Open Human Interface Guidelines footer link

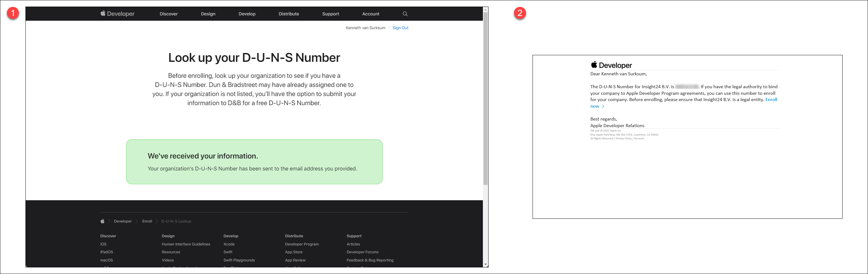(x=186, y=244)
